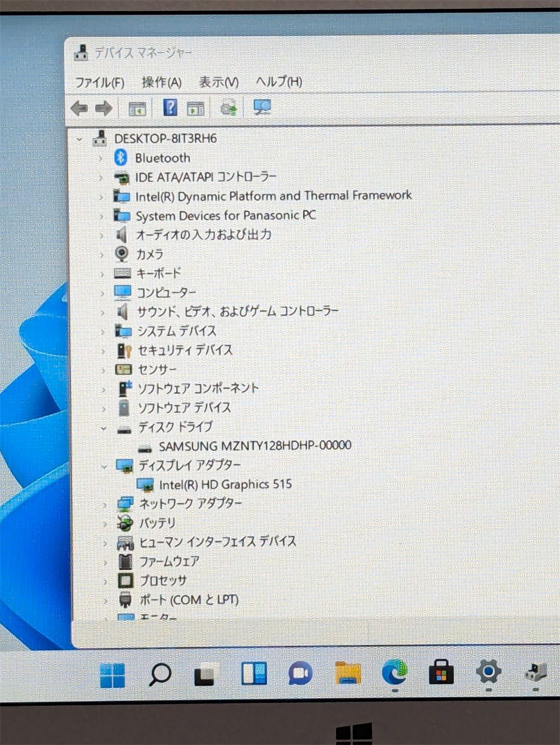Expand the システム デバイス category

102,332
